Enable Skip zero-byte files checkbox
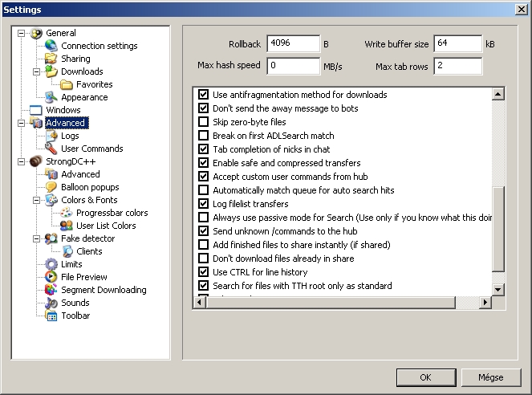 tap(203, 122)
